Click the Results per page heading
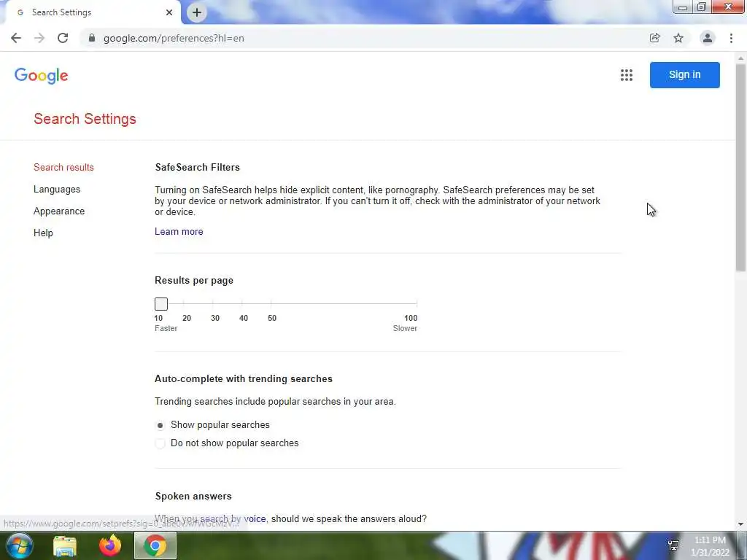This screenshot has height=560, width=747. [x=194, y=281]
